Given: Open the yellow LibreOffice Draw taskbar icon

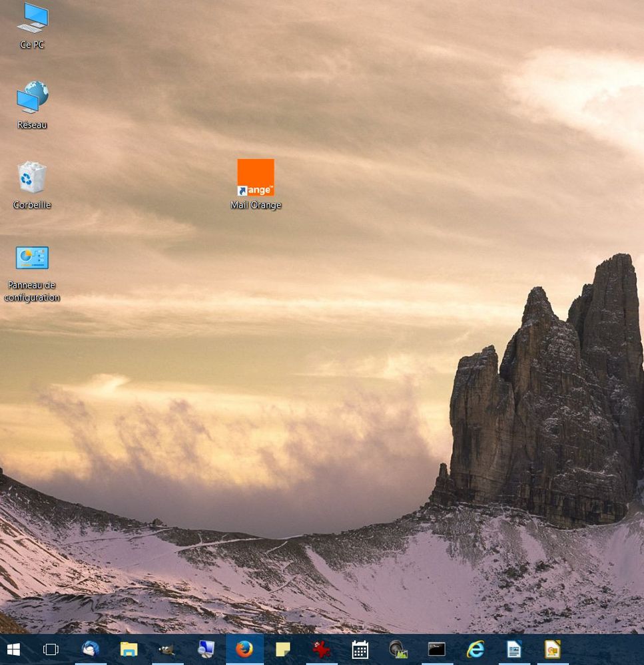Looking at the screenshot, I should [553, 649].
